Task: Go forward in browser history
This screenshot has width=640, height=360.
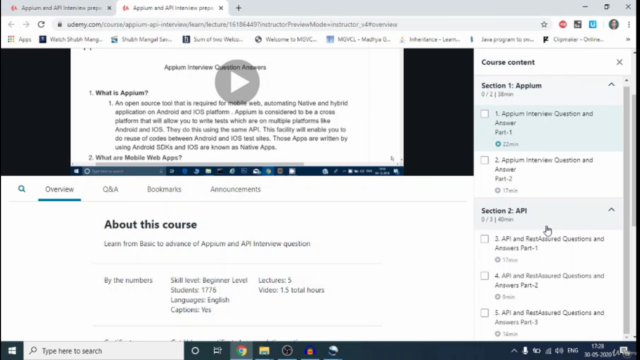Action: 26,24
